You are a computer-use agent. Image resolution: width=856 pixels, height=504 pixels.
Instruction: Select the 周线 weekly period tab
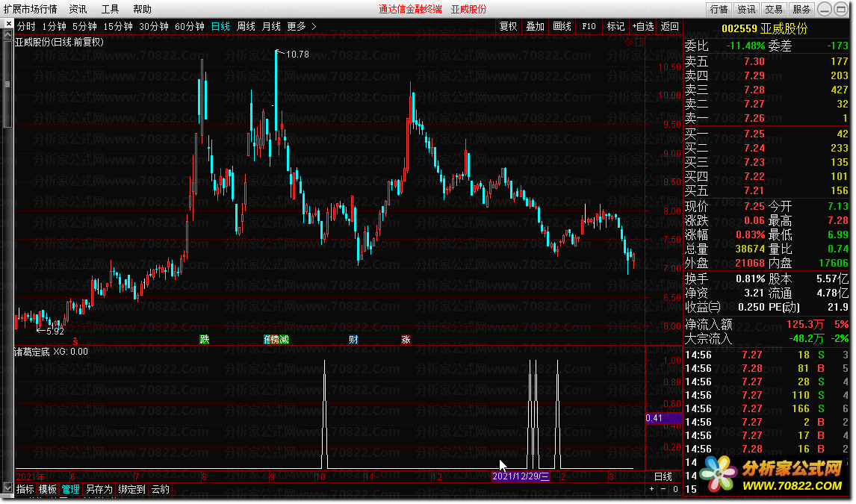point(246,26)
